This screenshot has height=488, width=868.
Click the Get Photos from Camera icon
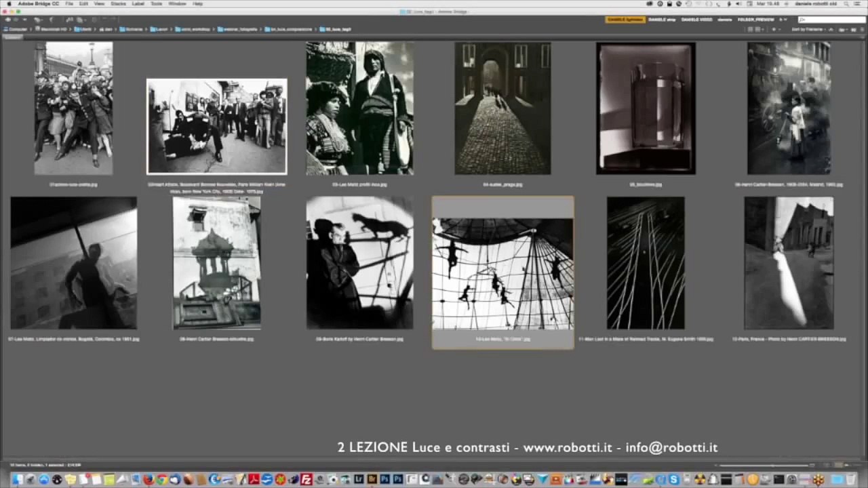70,20
